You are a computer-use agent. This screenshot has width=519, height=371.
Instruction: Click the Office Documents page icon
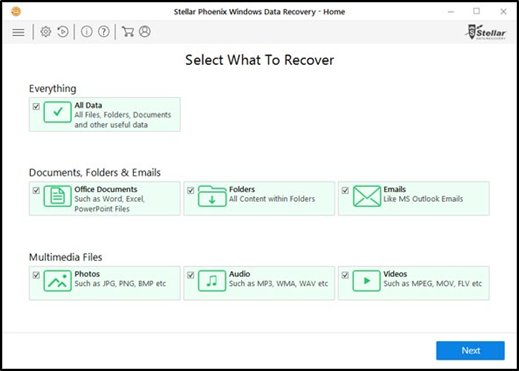(x=57, y=196)
